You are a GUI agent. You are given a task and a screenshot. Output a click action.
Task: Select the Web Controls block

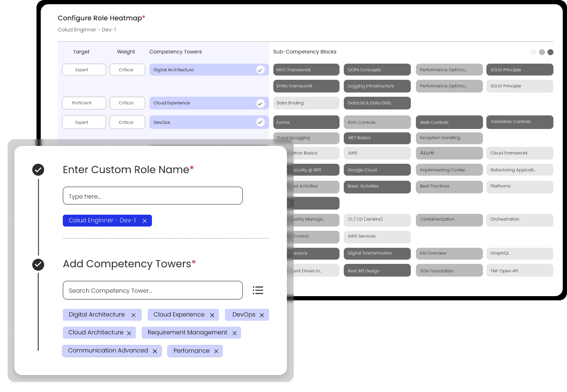(x=449, y=122)
